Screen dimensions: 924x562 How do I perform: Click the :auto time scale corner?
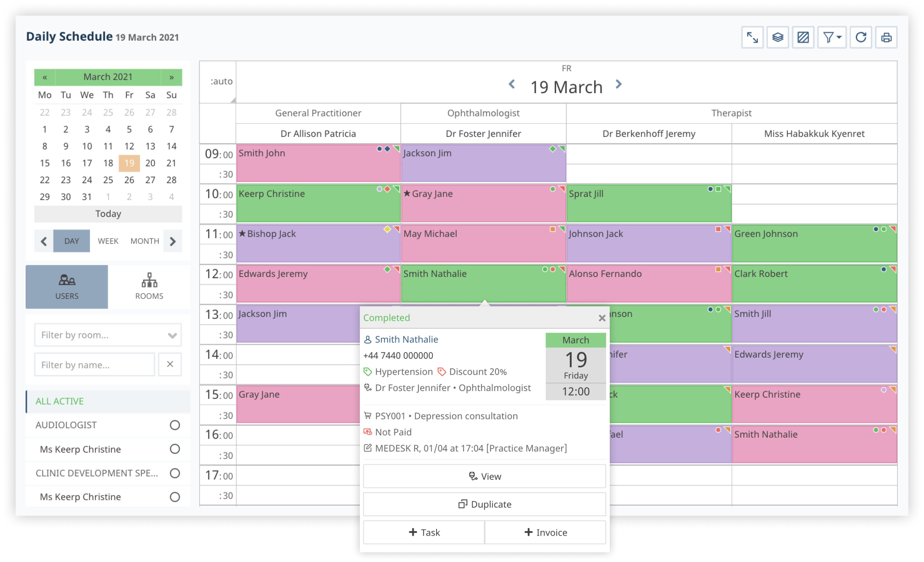[218, 82]
